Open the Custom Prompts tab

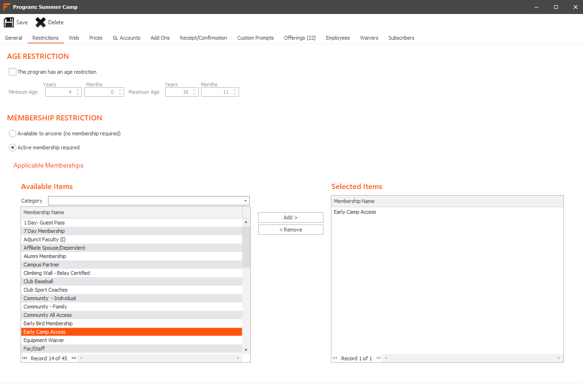coord(255,38)
